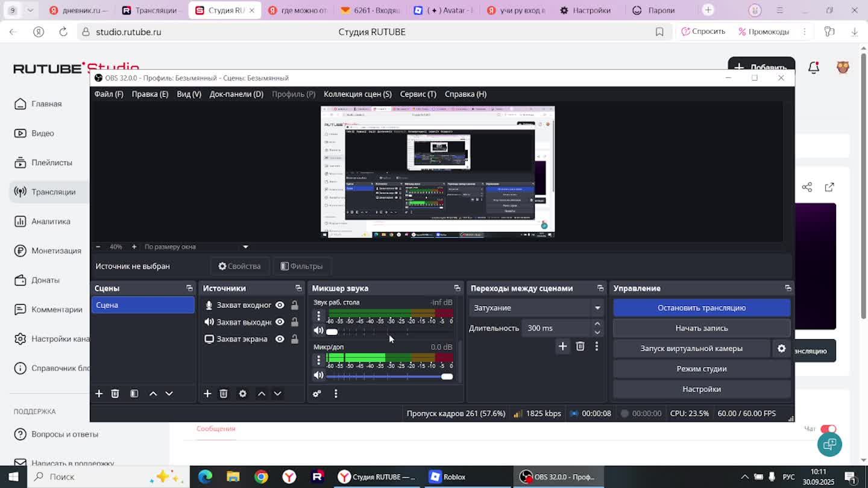Open Док-панели (D) menu

[236, 94]
